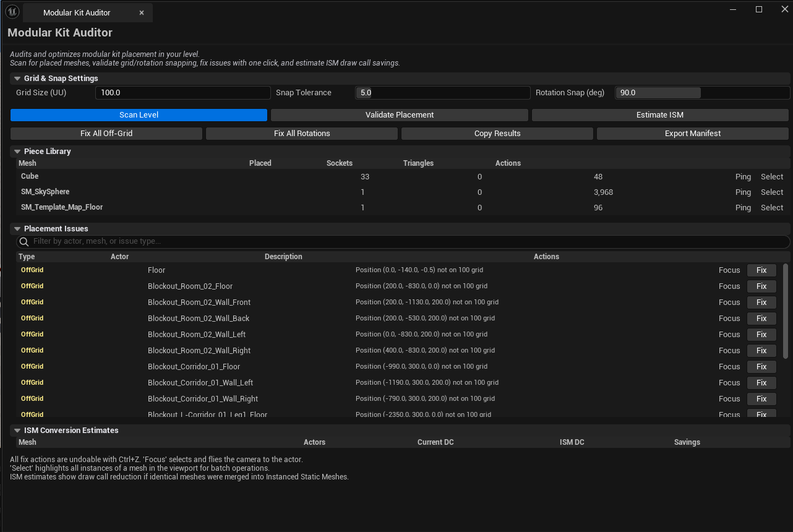
Task: Adjust the Snap Tolerance slider field
Action: pyautogui.click(x=443, y=93)
